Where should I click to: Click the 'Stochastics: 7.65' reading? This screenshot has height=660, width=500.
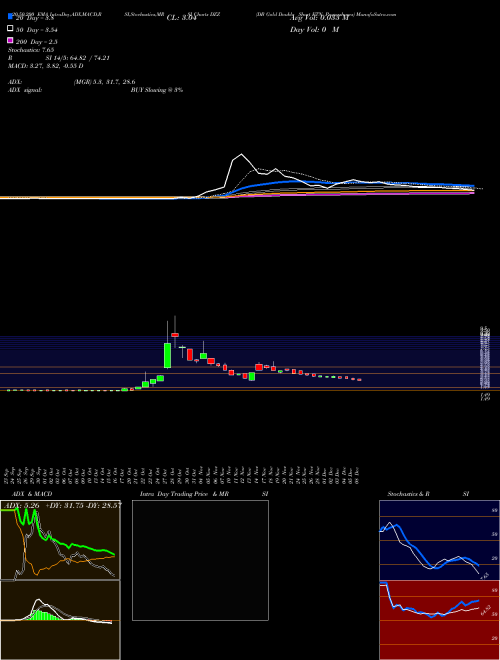31,50
